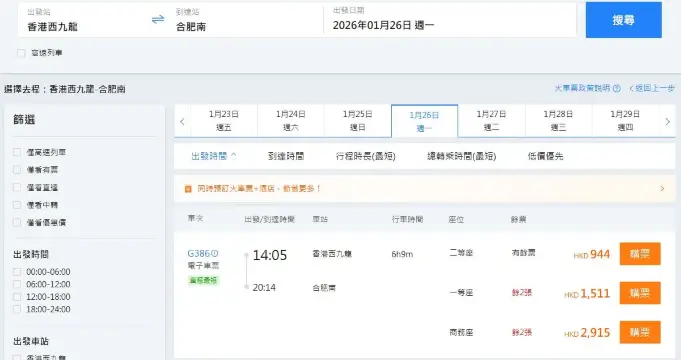681x360 pixels.
Task: Tick the second filter checkbox under 篩選
Action: point(17,169)
